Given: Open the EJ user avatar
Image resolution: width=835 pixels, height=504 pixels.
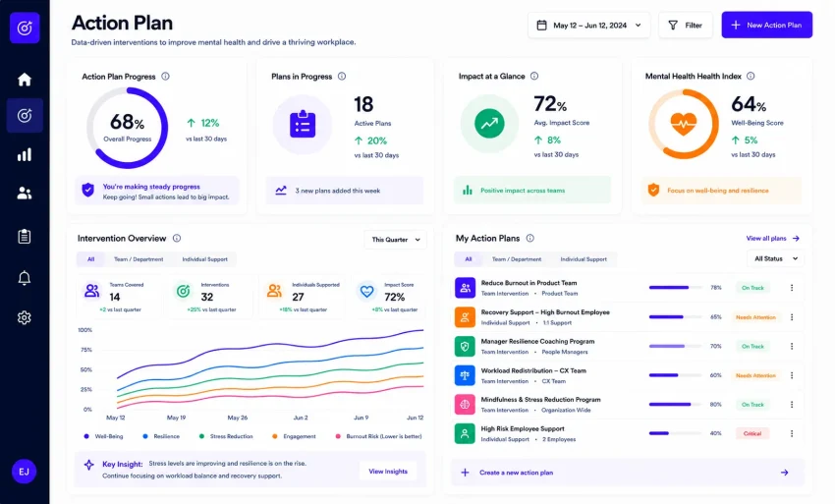Looking at the screenshot, I should click(24, 472).
